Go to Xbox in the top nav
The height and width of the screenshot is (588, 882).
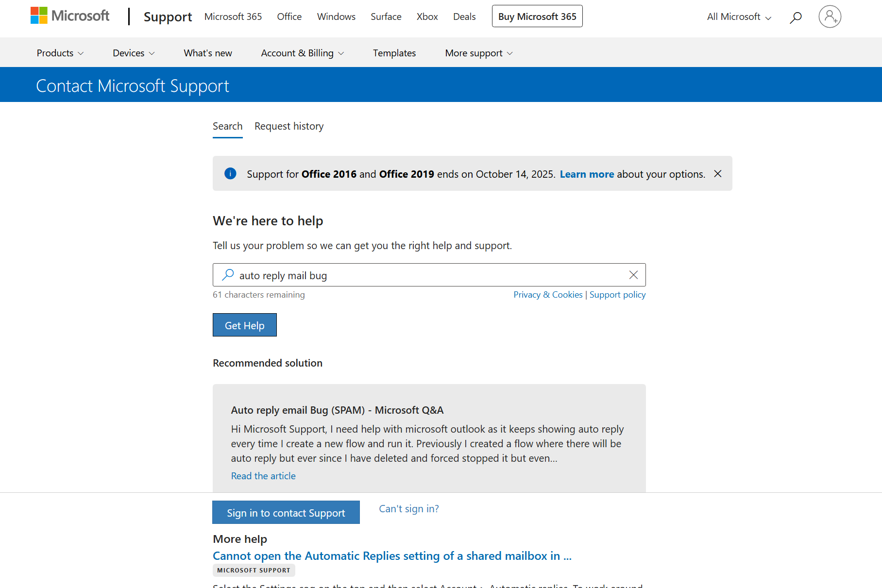click(x=427, y=17)
